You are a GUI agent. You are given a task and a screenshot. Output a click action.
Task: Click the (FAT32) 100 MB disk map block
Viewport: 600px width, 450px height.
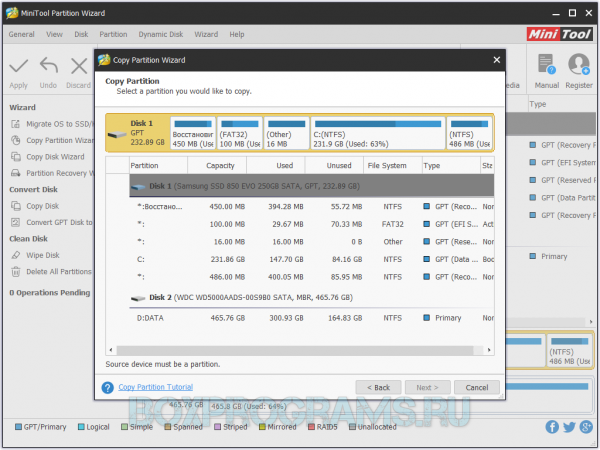coord(240,133)
